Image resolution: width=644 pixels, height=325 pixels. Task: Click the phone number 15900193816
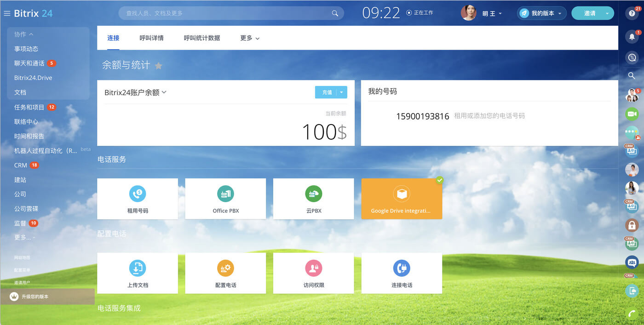(422, 116)
